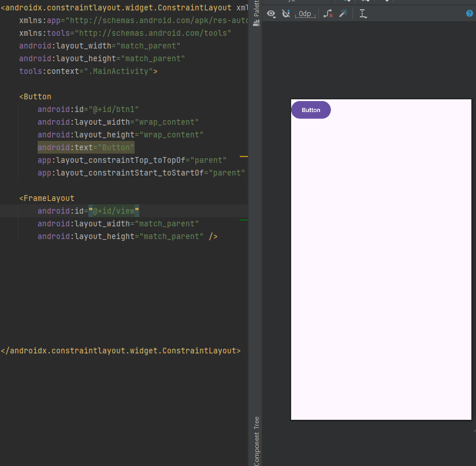Click the <Button opening tag
476x466 pixels.
(35, 97)
